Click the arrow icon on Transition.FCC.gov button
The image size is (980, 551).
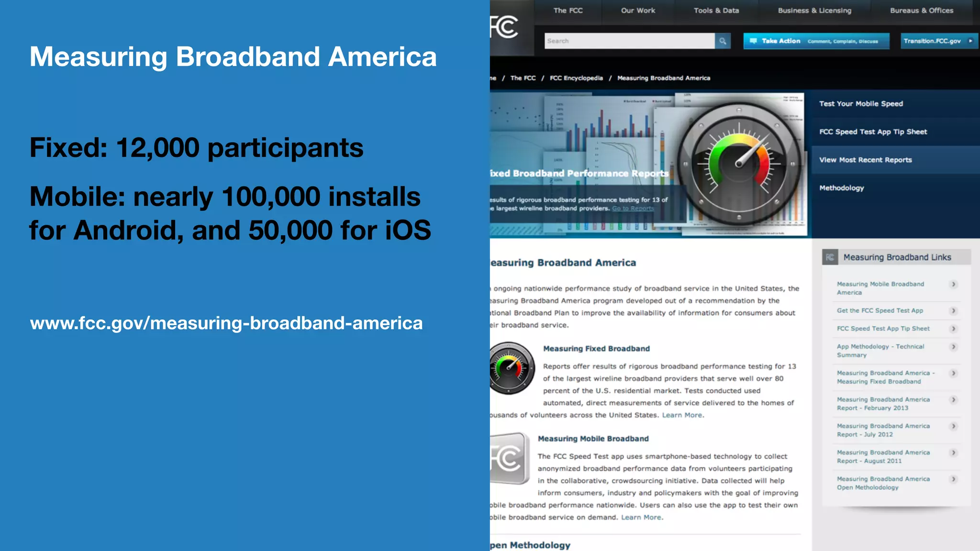click(970, 41)
